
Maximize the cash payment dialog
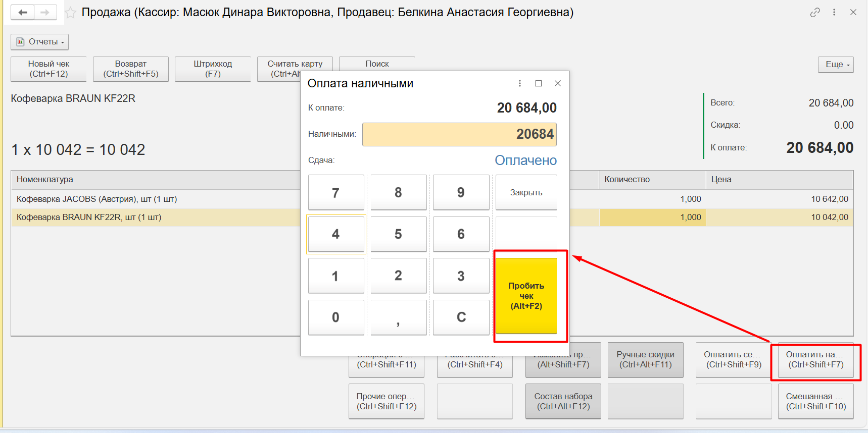(x=539, y=83)
